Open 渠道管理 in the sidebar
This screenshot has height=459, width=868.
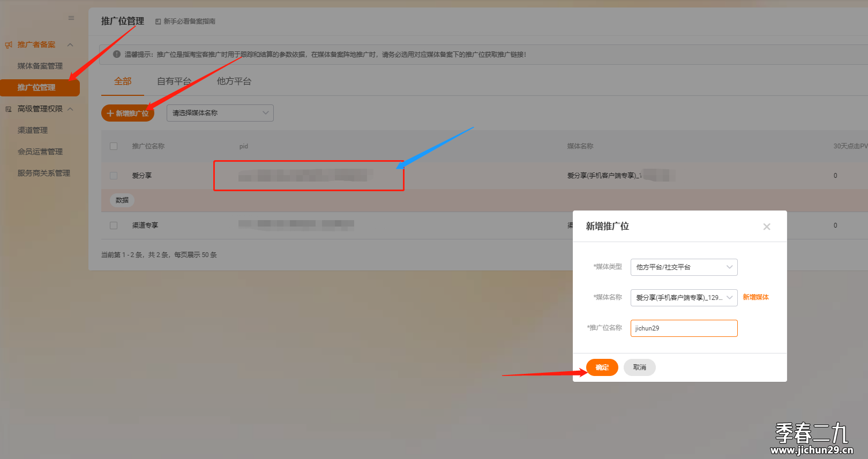pos(33,130)
